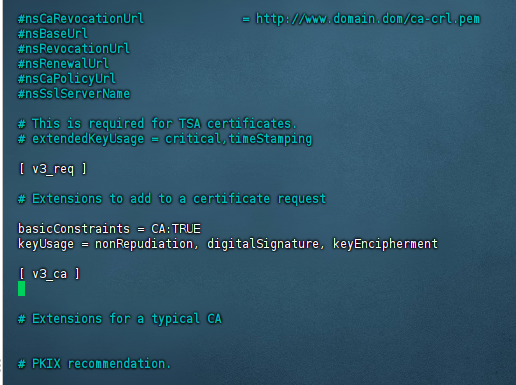
Task: Click the word timeStamping
Action: (270, 139)
